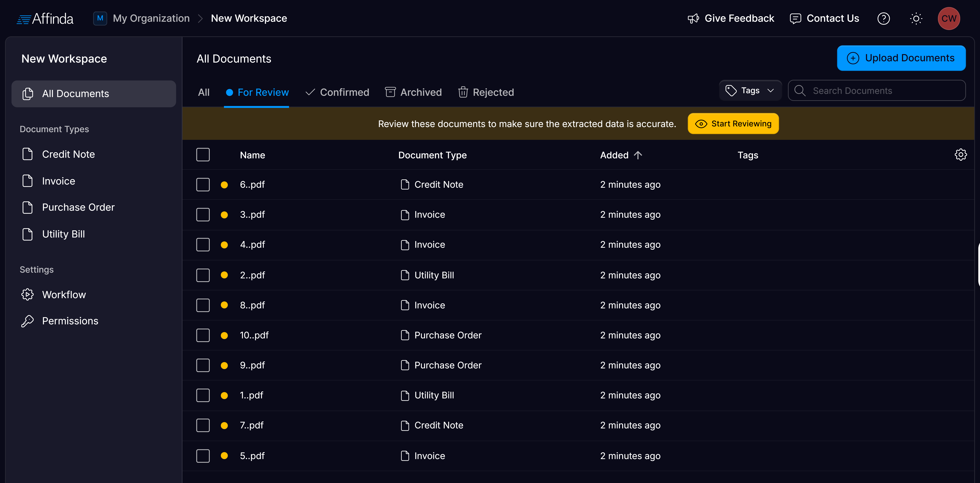The width and height of the screenshot is (980, 483).
Task: Toggle light mode with the sun icon
Action: (916, 18)
